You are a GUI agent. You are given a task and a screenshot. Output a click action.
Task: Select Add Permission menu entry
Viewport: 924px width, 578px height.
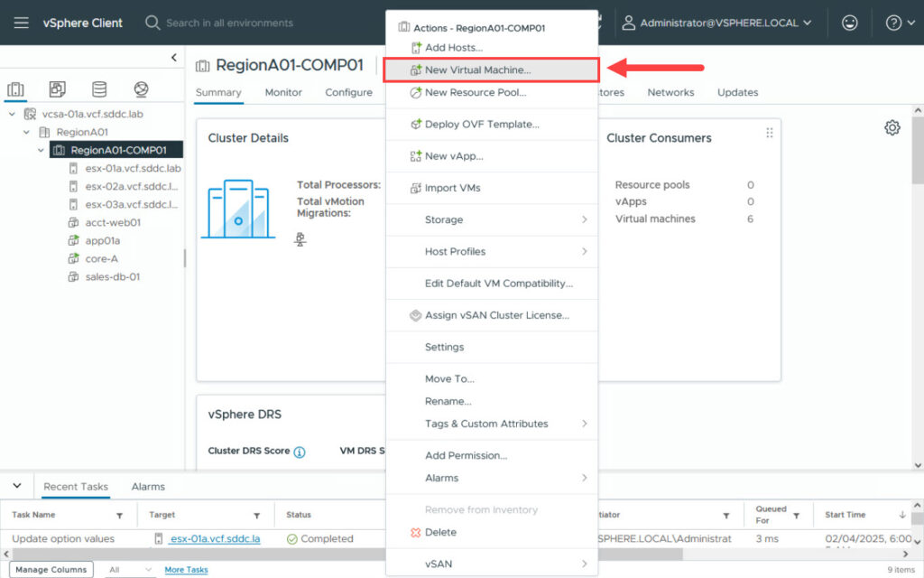(492, 455)
